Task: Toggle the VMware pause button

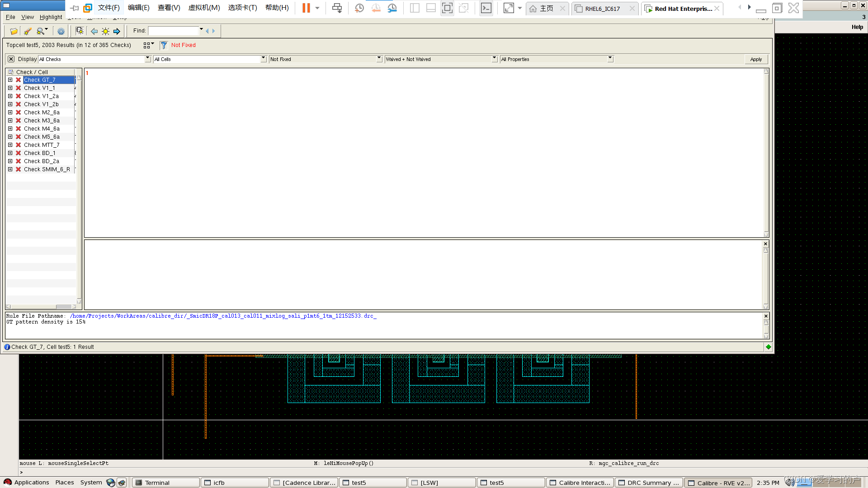Action: click(306, 8)
